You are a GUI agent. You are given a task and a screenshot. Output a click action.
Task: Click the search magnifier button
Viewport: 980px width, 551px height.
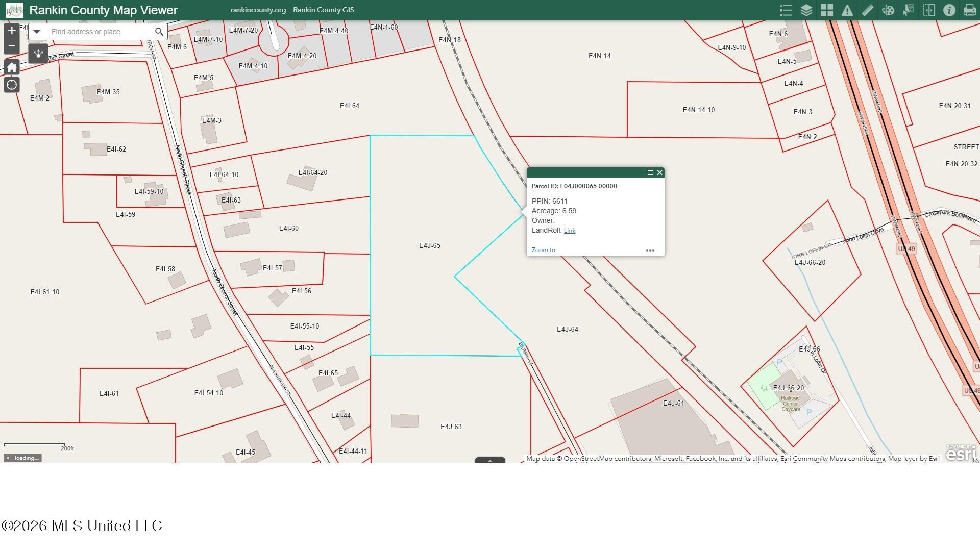point(159,32)
